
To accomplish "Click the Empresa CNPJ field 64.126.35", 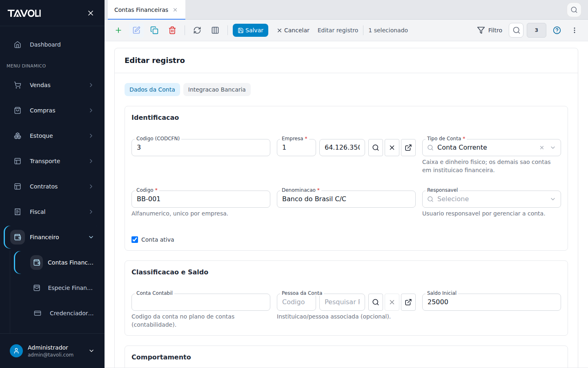I will coord(342,148).
